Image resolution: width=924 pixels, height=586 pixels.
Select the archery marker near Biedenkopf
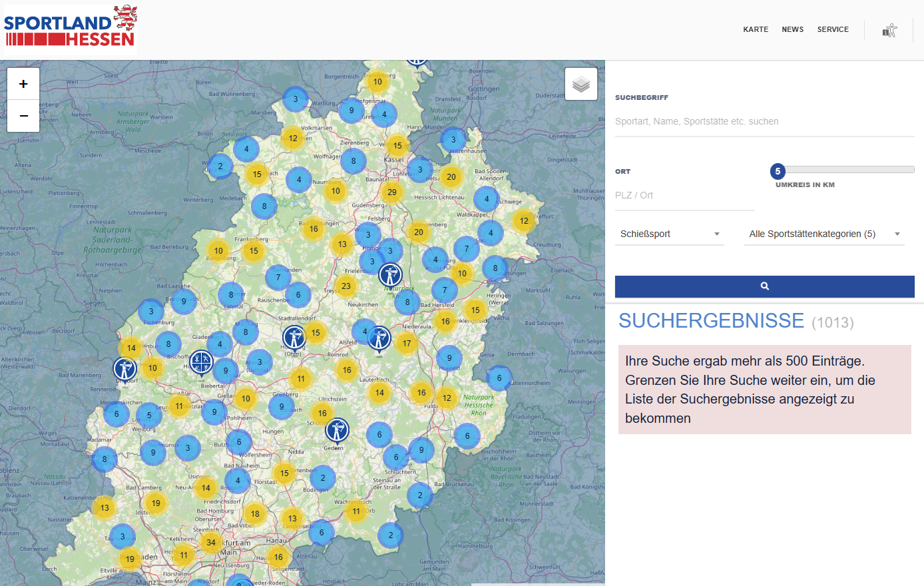tap(201, 362)
